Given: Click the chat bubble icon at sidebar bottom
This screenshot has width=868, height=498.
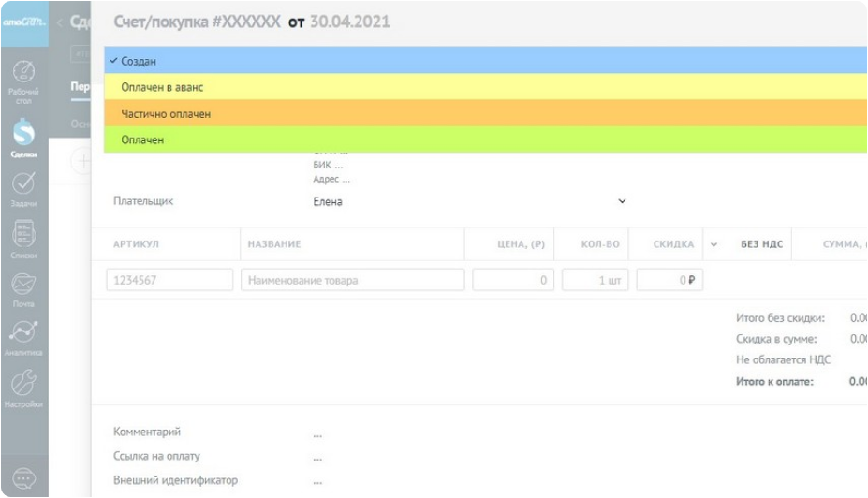Looking at the screenshot, I should click(x=23, y=478).
